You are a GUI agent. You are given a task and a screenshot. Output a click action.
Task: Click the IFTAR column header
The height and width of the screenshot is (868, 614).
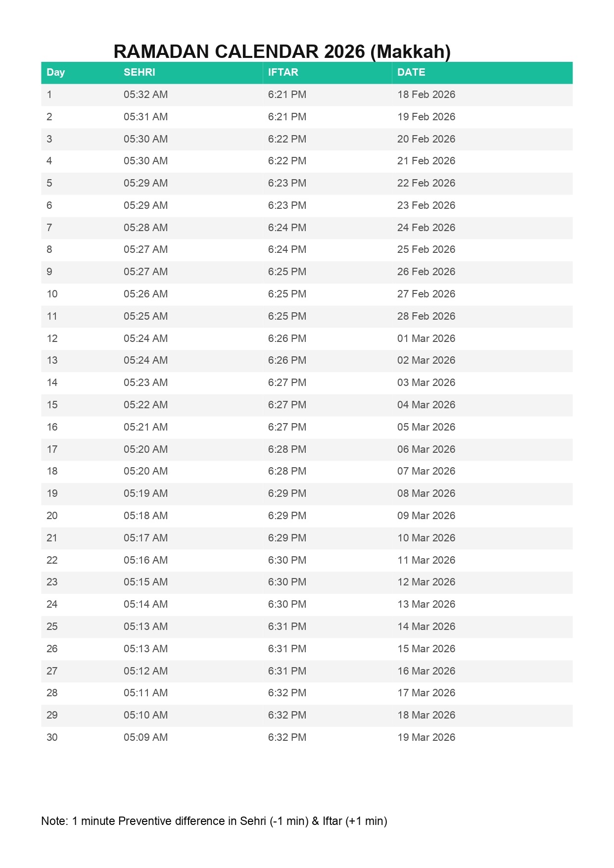(x=283, y=72)
